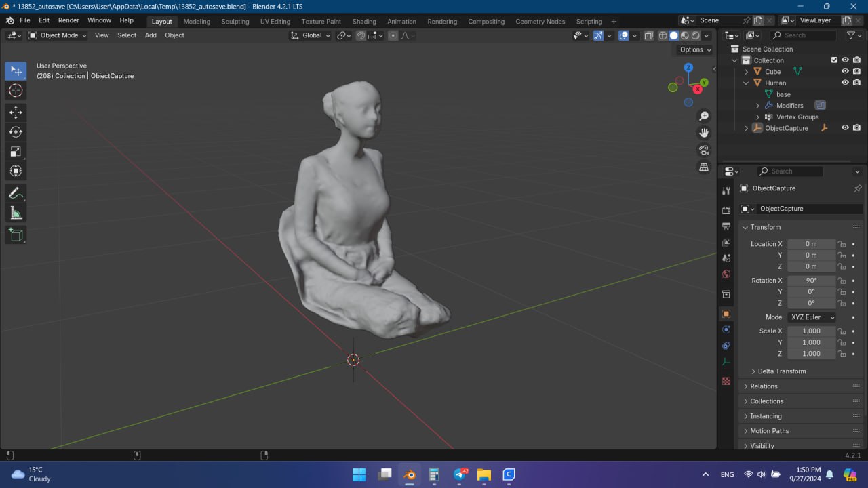Screen dimensions: 868x488
Task: Select material preview viewport shading
Action: tap(685, 35)
